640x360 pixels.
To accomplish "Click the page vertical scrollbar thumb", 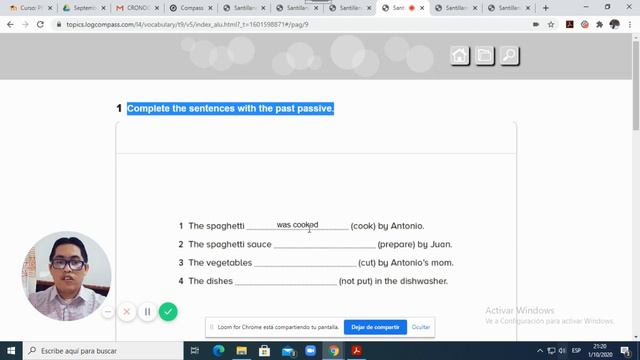I will [x=636, y=85].
